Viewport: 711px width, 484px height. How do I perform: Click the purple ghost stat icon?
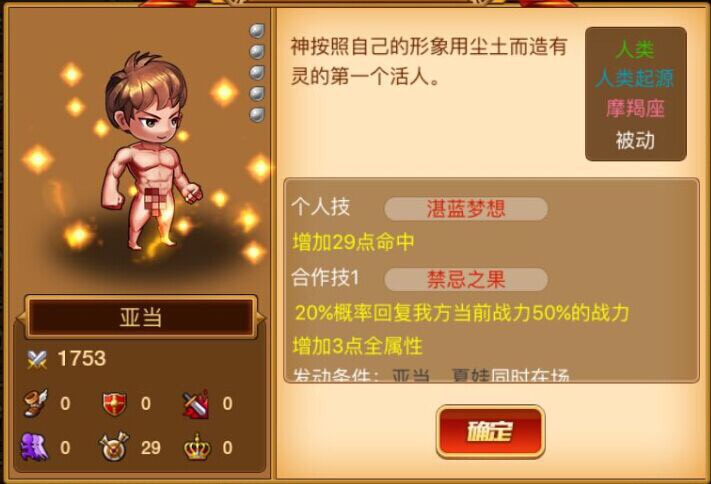34,447
